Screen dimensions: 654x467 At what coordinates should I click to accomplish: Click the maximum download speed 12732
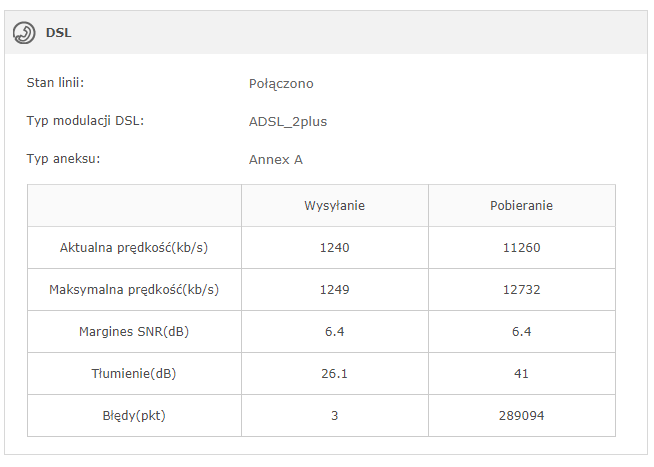click(521, 290)
